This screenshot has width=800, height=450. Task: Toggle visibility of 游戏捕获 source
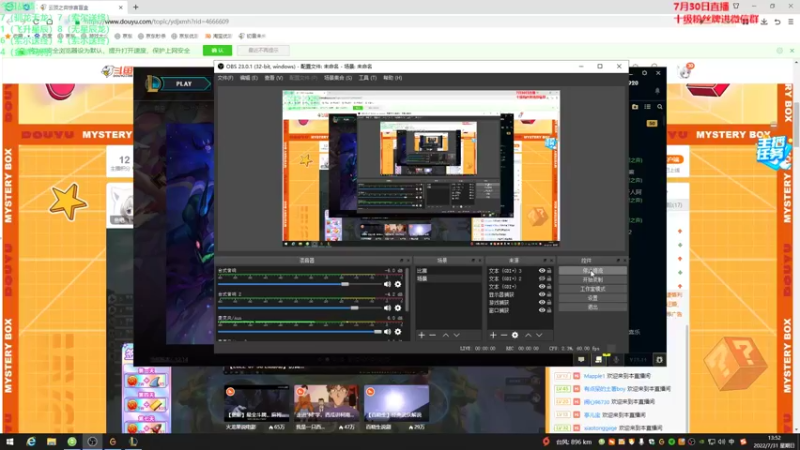[x=542, y=303]
